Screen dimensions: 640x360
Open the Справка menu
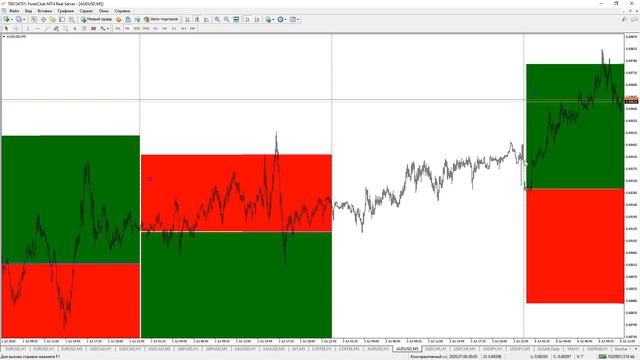(122, 11)
